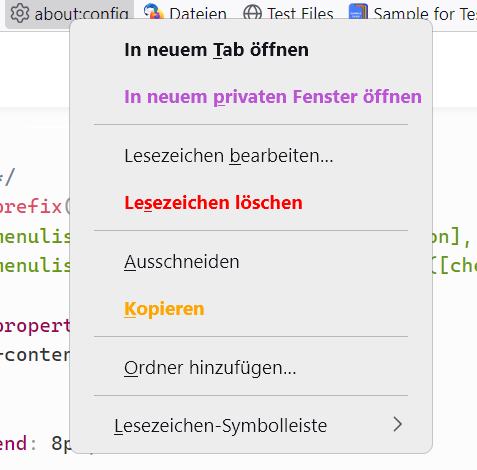
Task: Click the red 'prefix' code text
Action: (x=31, y=207)
